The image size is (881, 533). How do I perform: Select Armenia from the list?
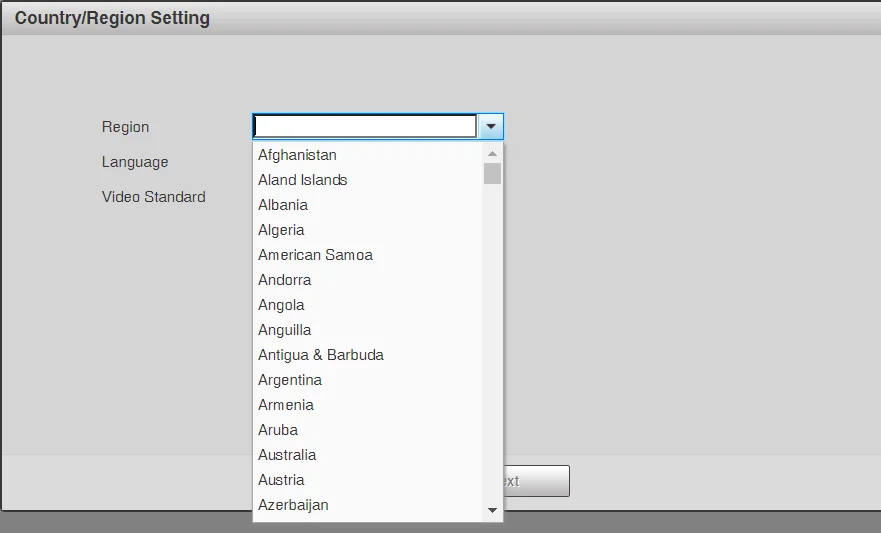click(x=367, y=405)
